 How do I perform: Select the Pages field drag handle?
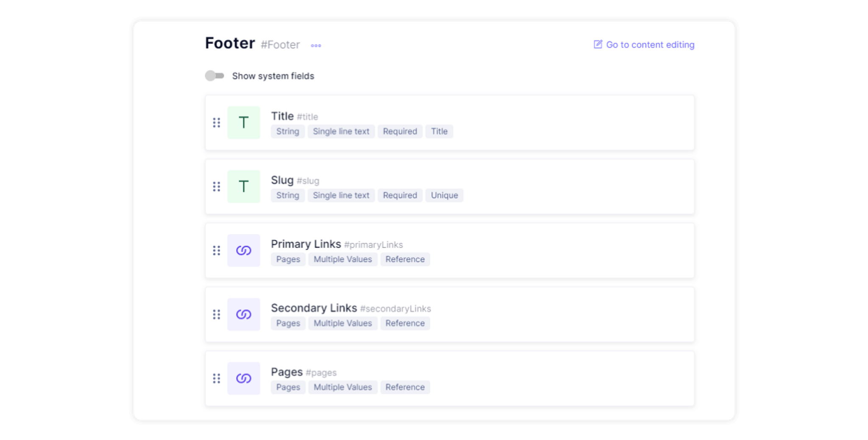[x=217, y=379]
